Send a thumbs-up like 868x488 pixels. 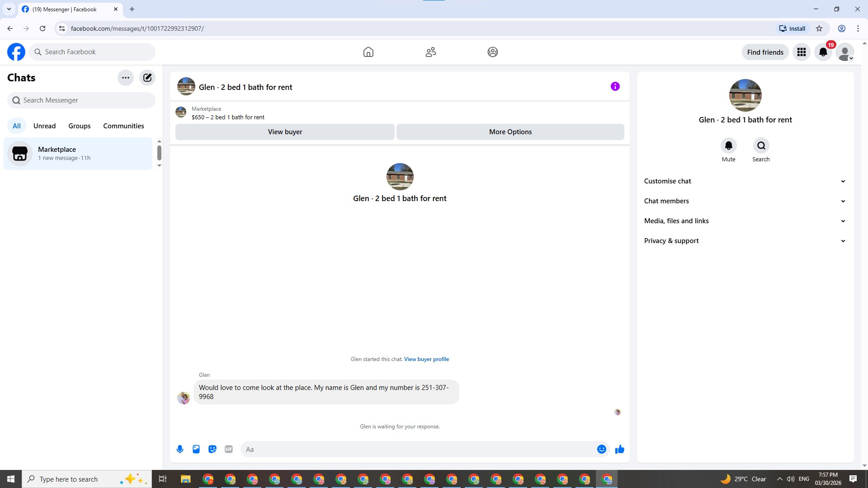619,449
